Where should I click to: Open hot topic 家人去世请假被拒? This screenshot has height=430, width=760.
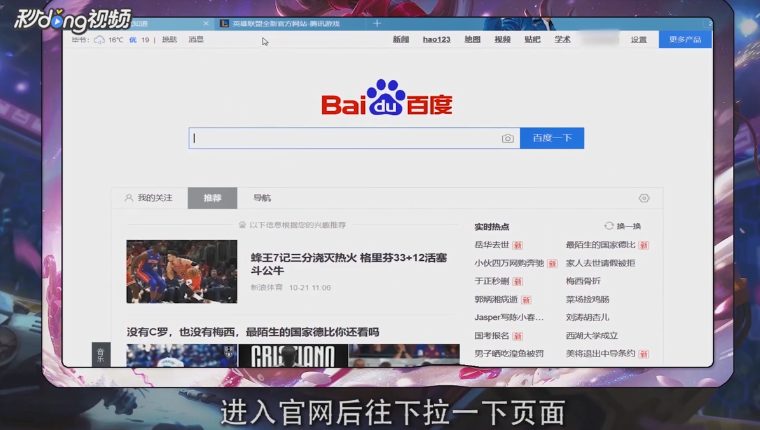601,263
